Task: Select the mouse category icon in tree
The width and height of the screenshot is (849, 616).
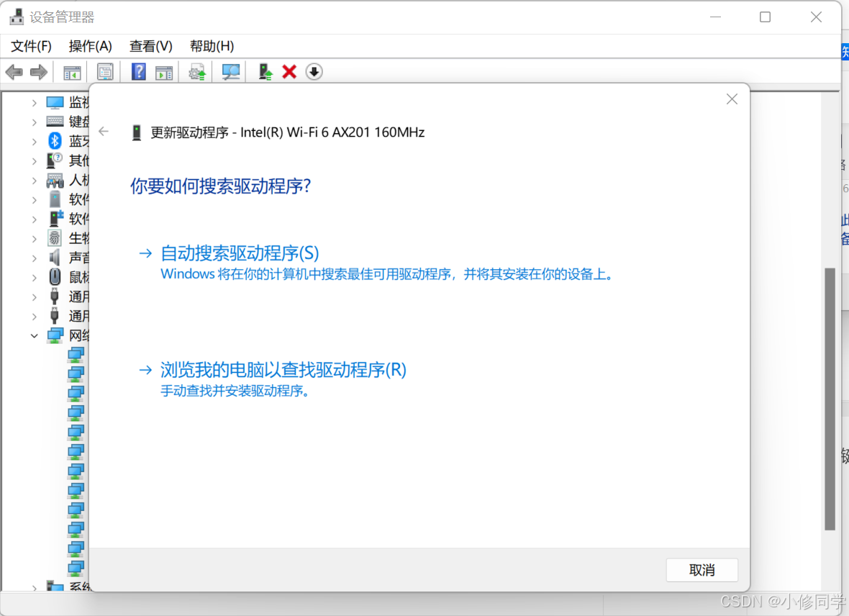Action: pyautogui.click(x=55, y=277)
